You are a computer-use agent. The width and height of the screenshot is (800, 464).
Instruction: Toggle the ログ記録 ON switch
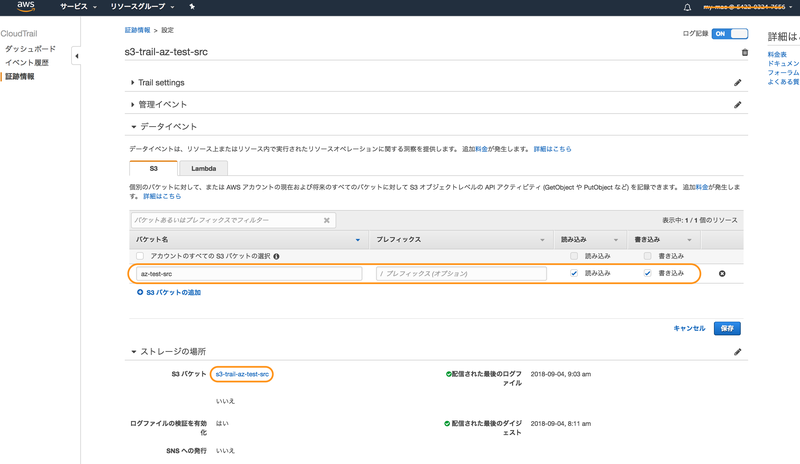click(730, 34)
